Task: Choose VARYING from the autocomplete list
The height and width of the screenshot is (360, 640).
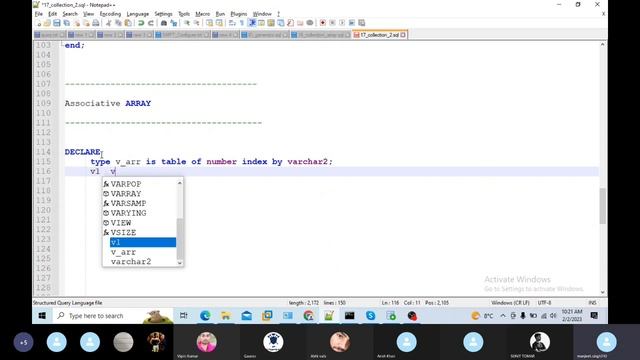Action: (128, 213)
